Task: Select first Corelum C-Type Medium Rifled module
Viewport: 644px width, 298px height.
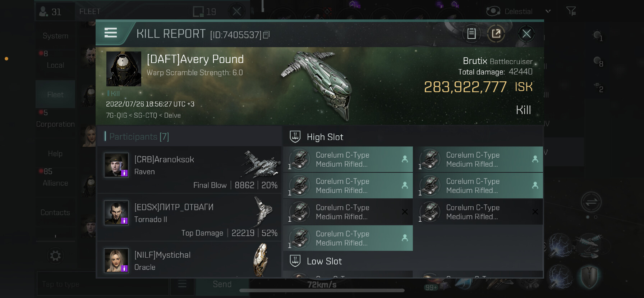Action: coord(348,159)
